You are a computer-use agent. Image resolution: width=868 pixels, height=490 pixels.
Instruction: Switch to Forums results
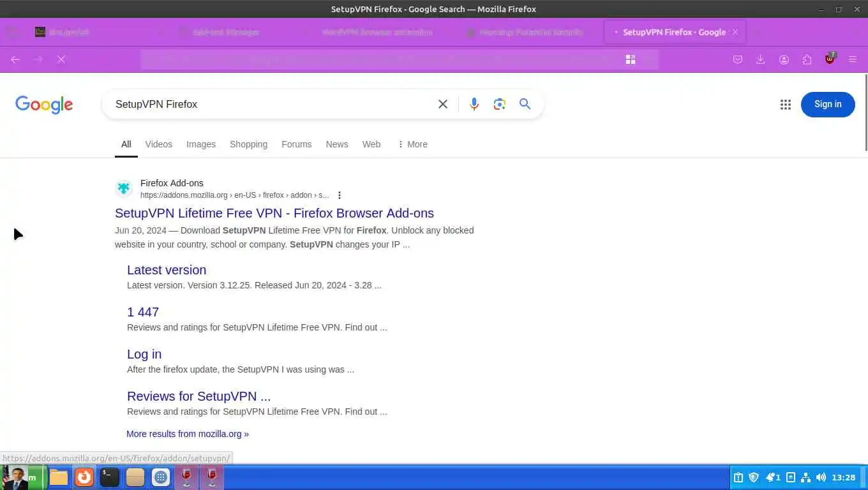(x=296, y=144)
